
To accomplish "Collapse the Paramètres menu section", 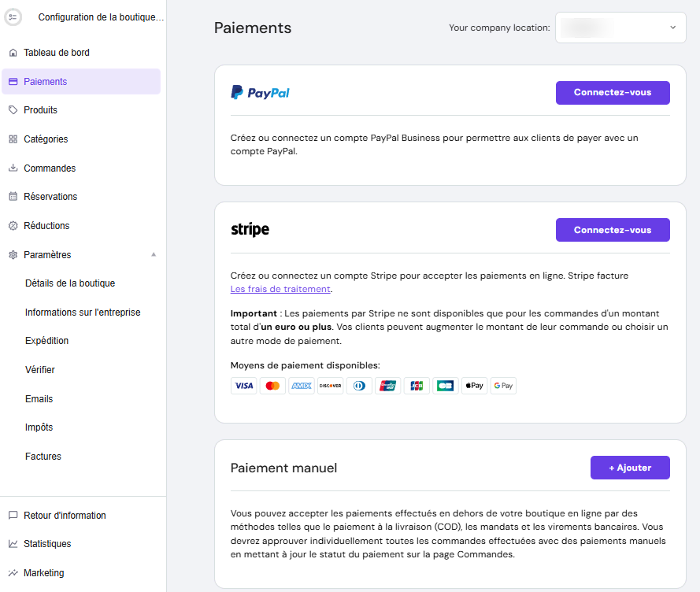I will [154, 254].
